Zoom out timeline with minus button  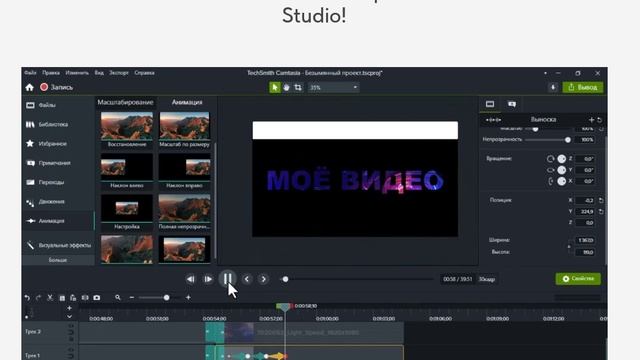[x=132, y=298]
